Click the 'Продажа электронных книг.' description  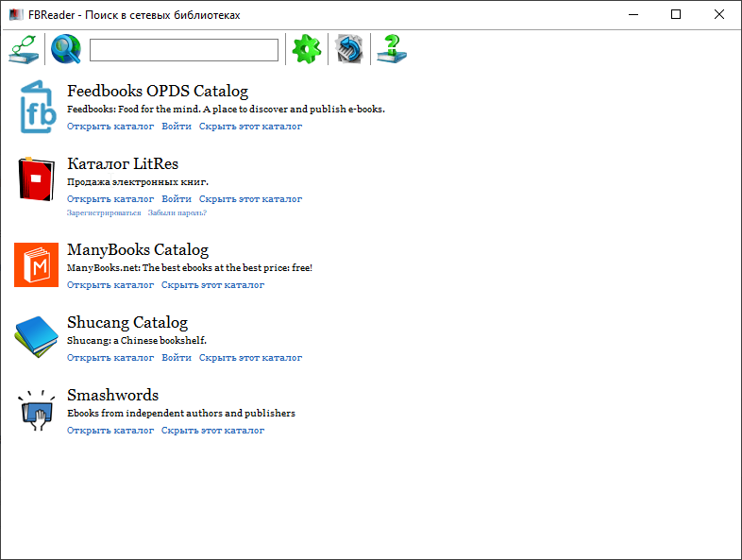(138, 181)
